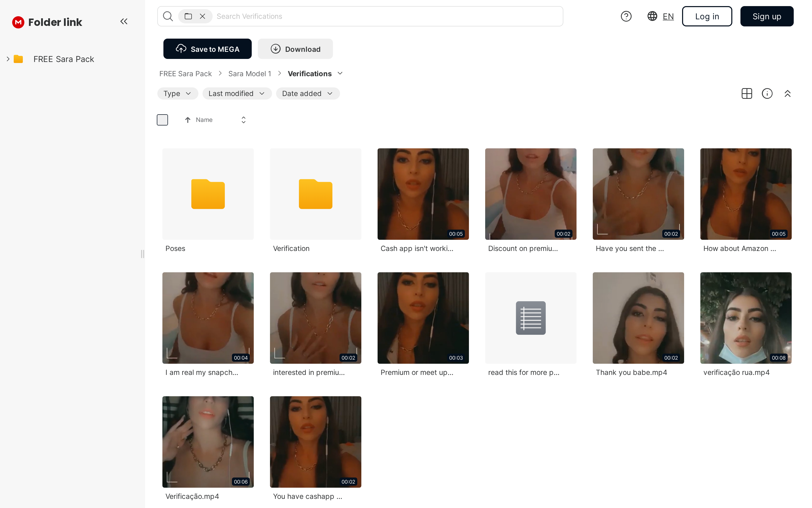The image size is (812, 508).
Task: Expand the Verifications breadcrumb dropdown
Action: pyautogui.click(x=340, y=73)
